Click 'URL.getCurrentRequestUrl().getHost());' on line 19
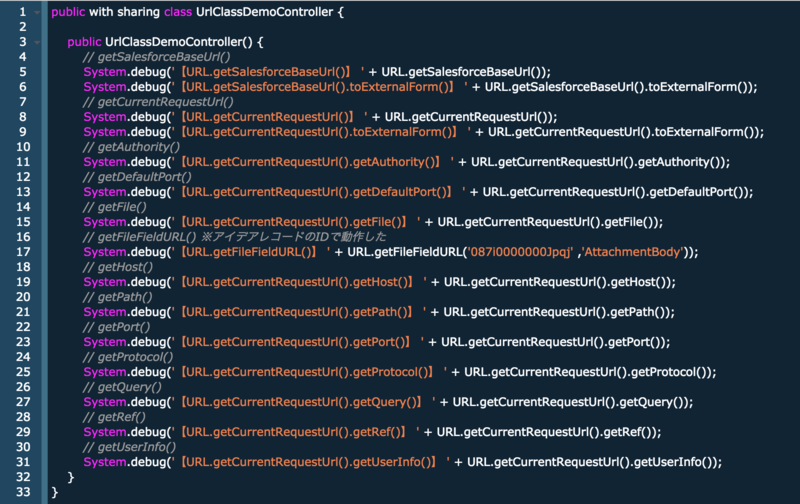The image size is (800, 504). [560, 282]
